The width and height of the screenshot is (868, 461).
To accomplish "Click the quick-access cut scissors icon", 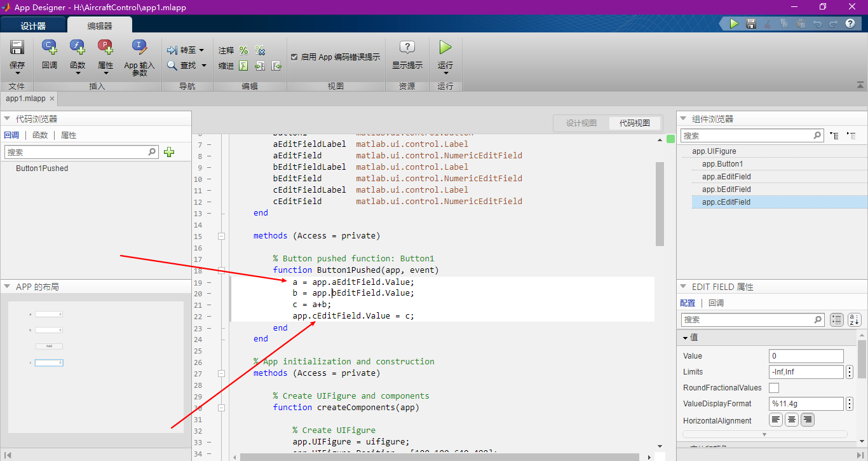I will [x=767, y=24].
